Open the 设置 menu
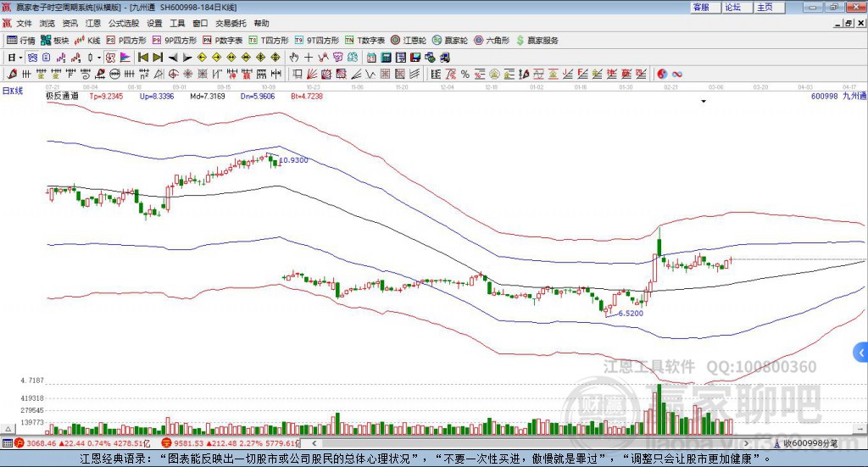The image size is (868, 467). (x=154, y=23)
